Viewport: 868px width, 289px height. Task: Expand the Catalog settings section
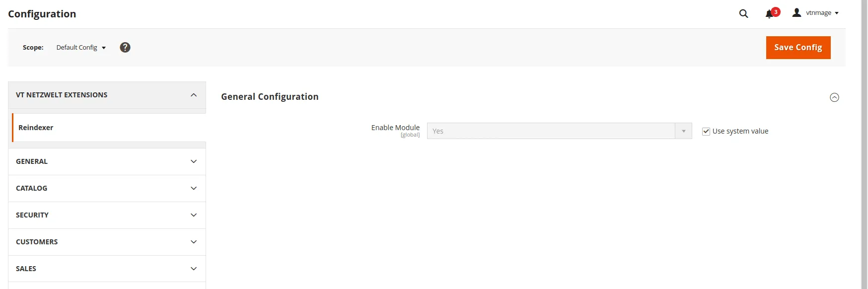coord(107,188)
